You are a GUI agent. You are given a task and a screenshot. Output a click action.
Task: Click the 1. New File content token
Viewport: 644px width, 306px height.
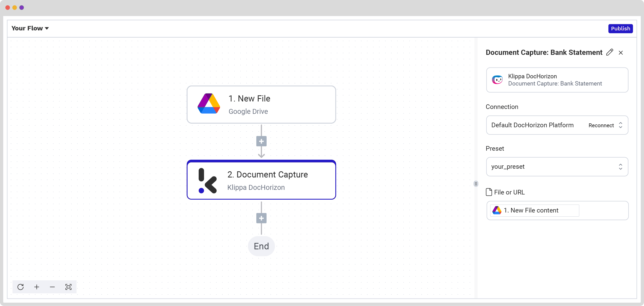click(x=534, y=210)
